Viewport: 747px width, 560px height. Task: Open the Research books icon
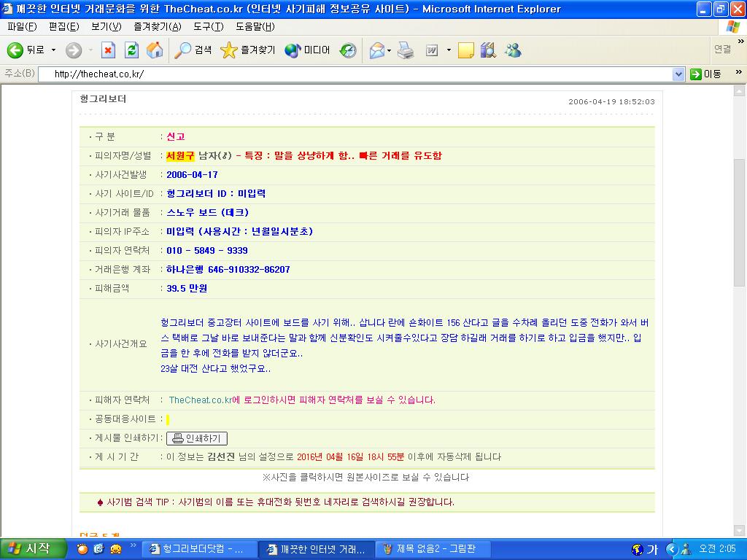point(488,50)
